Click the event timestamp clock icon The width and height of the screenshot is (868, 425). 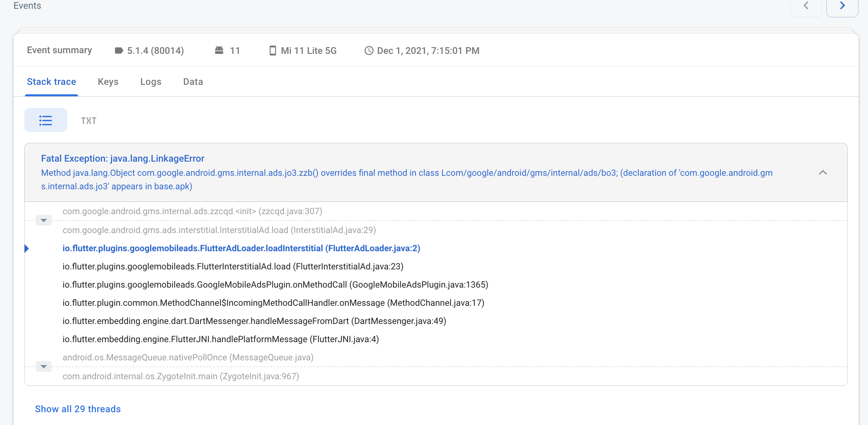coord(369,51)
